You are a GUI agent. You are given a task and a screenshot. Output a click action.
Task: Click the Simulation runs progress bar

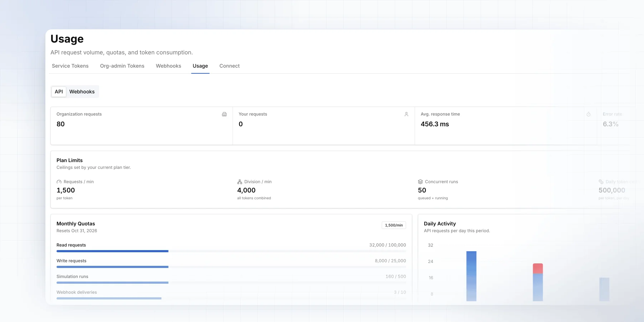(231, 283)
